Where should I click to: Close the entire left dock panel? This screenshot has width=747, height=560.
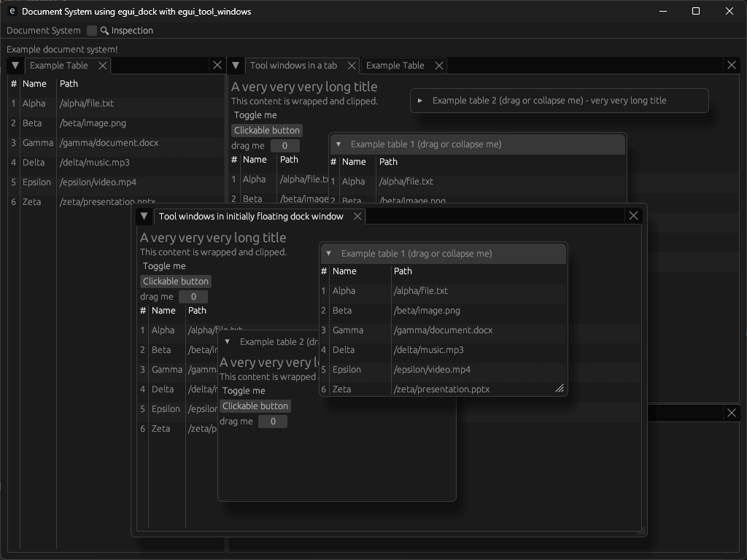217,65
